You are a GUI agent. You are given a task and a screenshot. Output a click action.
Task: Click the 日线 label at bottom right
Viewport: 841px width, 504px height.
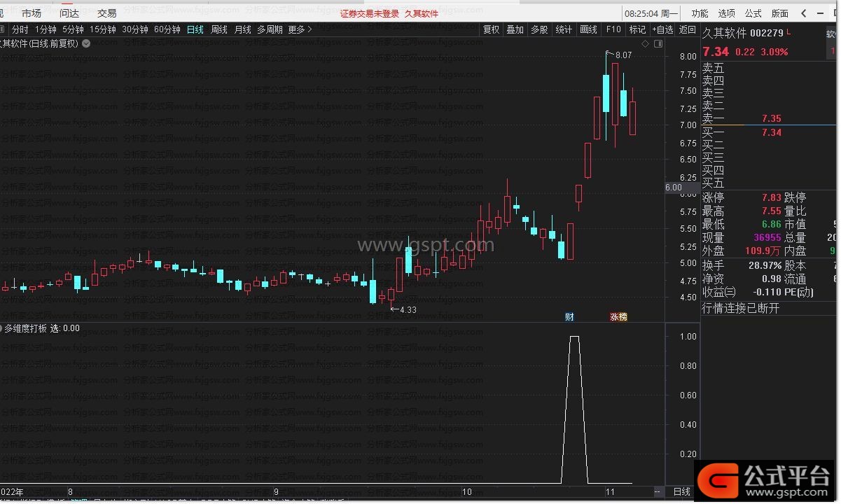(681, 492)
